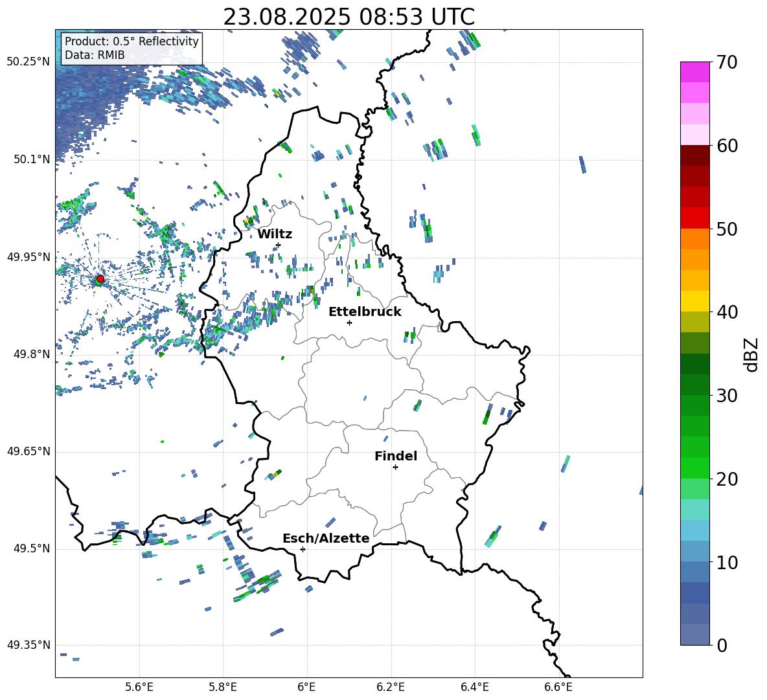Click the 49.8°N latitude label
Viewport: 767px width, 700px height.
coord(31,354)
